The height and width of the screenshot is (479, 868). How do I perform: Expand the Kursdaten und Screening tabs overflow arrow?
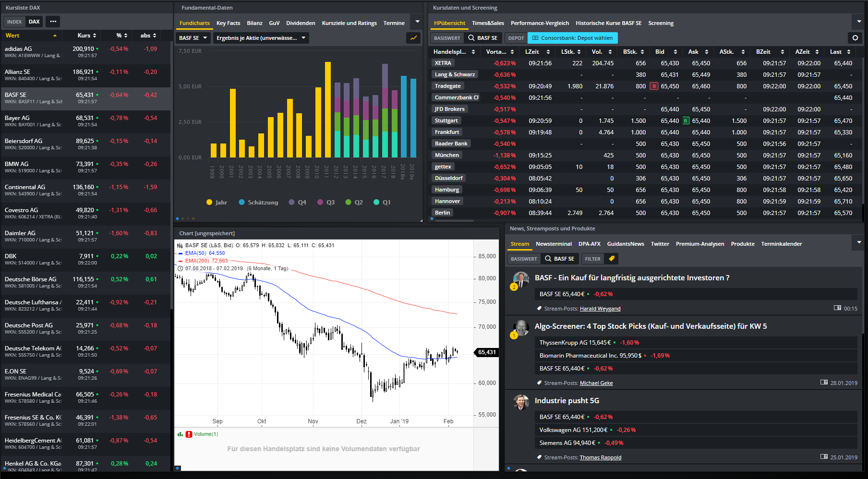click(859, 22)
